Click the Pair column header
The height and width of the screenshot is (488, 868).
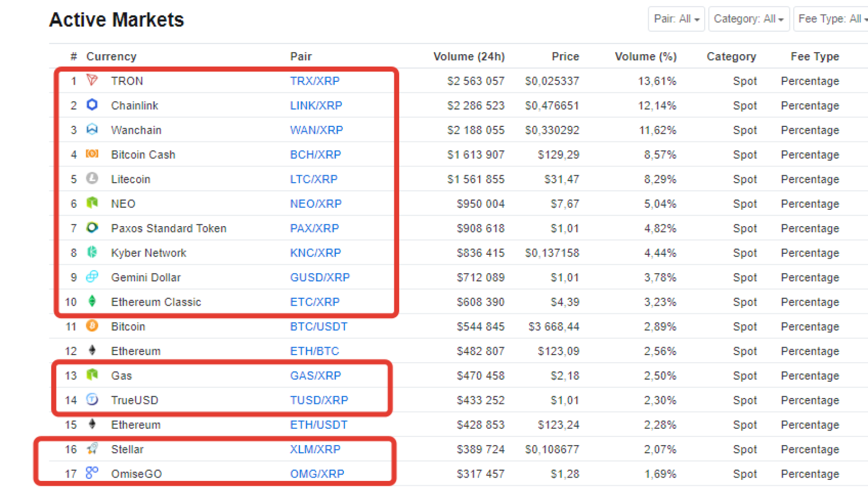[301, 56]
